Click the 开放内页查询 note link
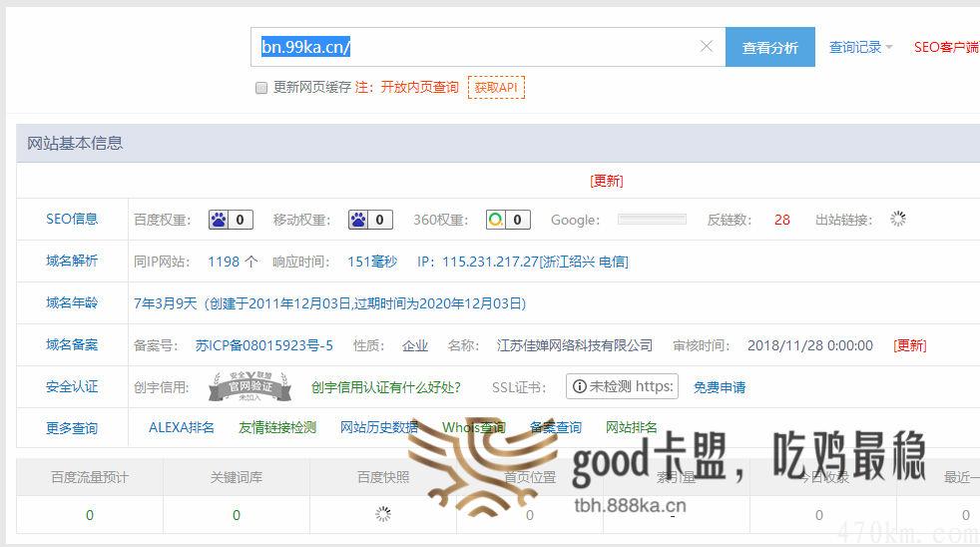This screenshot has height=547, width=980. tap(419, 88)
